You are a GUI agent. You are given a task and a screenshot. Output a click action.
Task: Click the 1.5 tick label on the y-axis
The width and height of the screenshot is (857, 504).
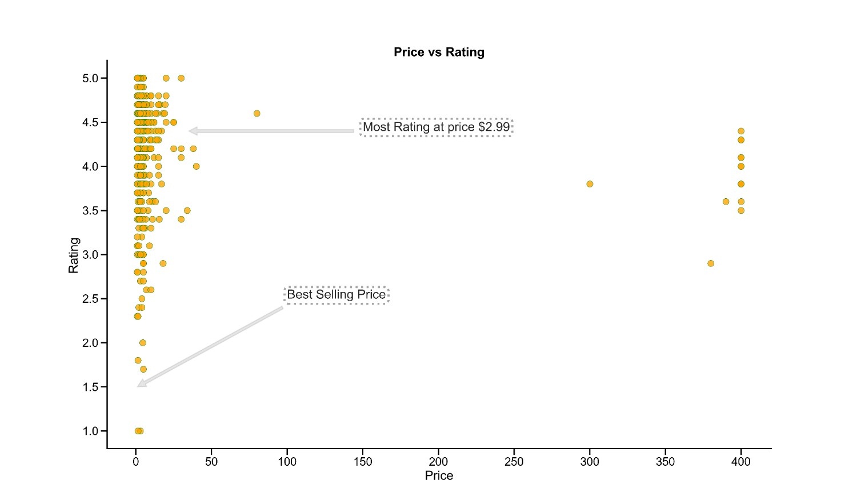[90, 387]
